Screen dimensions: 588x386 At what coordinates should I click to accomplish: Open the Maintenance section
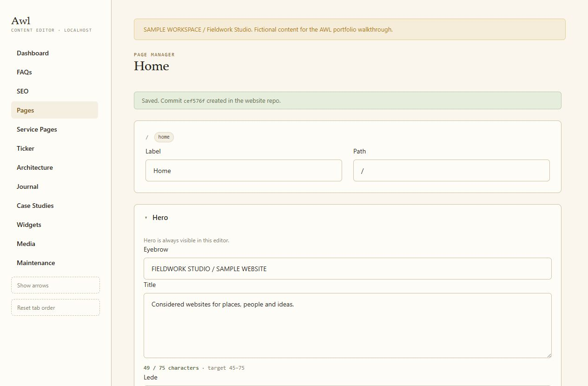[54, 263]
